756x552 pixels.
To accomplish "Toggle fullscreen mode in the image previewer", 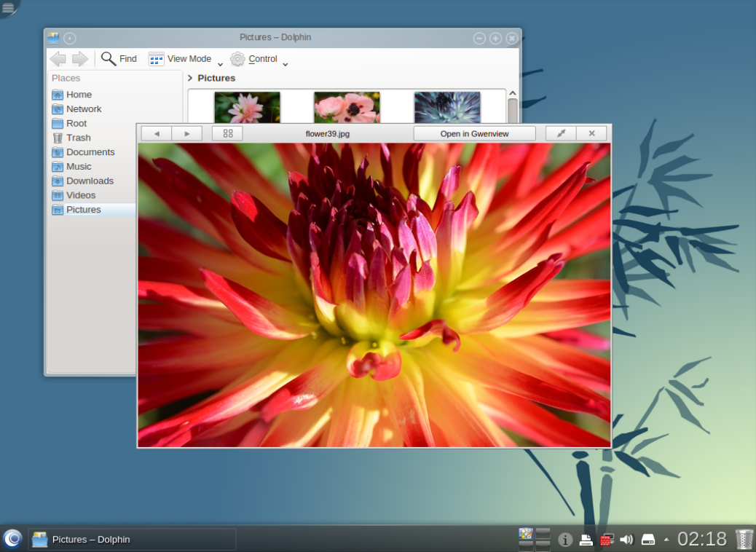I will coord(562,133).
